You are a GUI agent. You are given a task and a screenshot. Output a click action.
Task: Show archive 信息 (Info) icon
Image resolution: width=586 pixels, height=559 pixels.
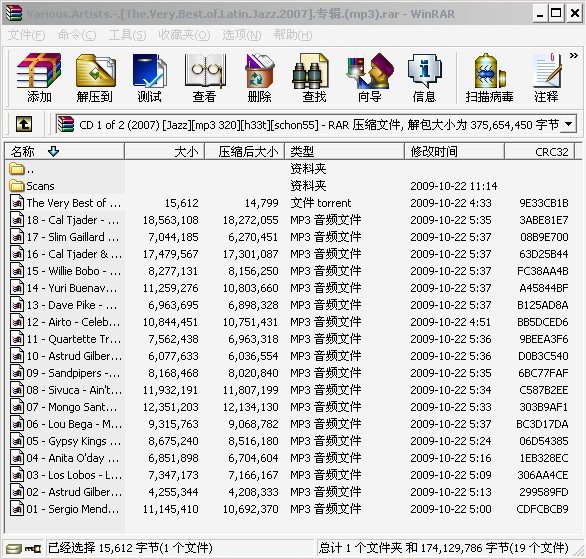(x=425, y=78)
